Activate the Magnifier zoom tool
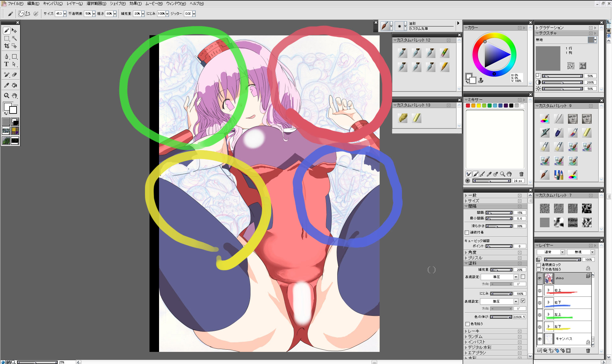Viewport: 612px width, 364px height. pos(6,96)
